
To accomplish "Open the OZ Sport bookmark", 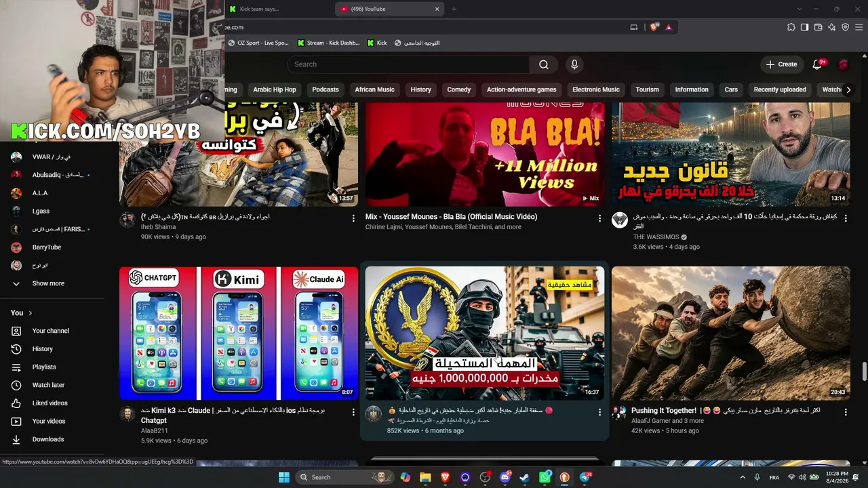I will (x=258, y=43).
